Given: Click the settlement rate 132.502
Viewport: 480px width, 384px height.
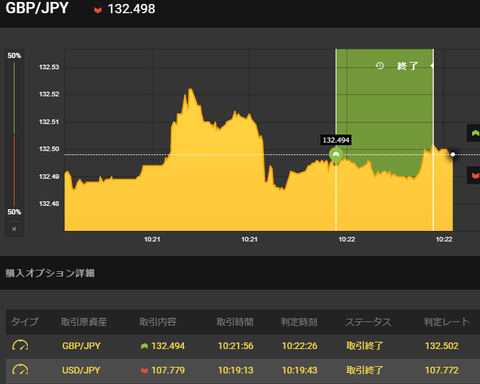Looking at the screenshot, I should pyautogui.click(x=442, y=346).
